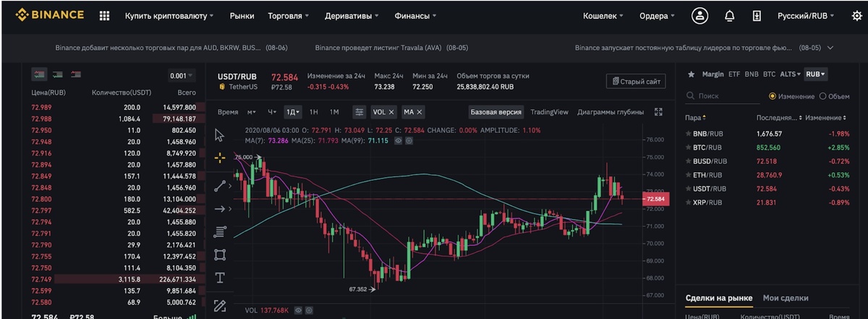Open the Кошелек dropdown
This screenshot has width=868, height=319.
point(604,15)
